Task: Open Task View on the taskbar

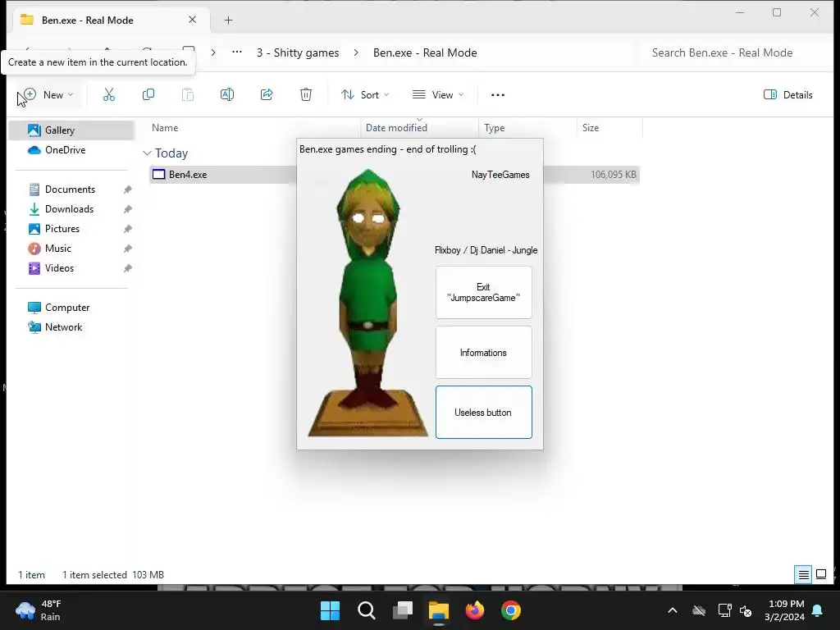Action: (402, 610)
